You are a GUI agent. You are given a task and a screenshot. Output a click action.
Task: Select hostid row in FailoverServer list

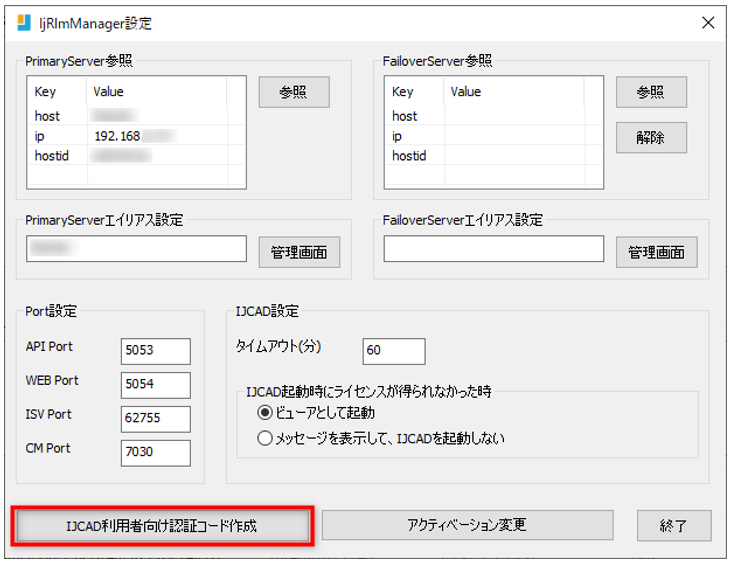click(493, 155)
